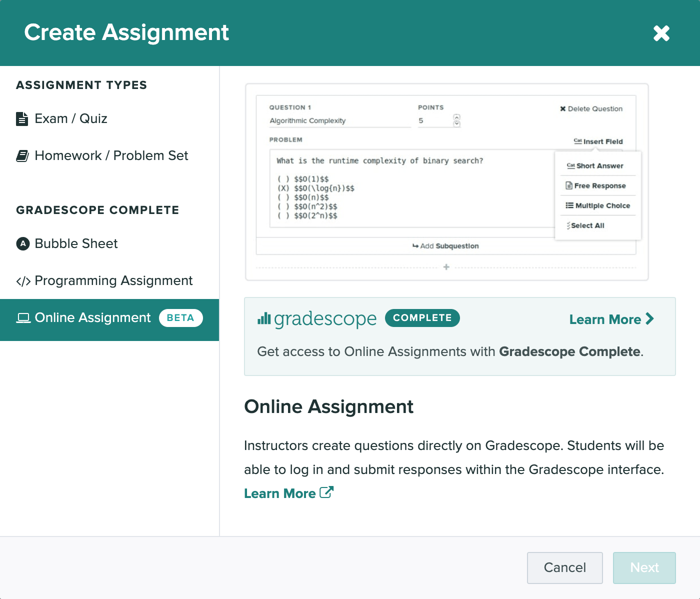This screenshot has width=700, height=599.
Task: Select the Bubble Sheet option
Action: (x=67, y=243)
